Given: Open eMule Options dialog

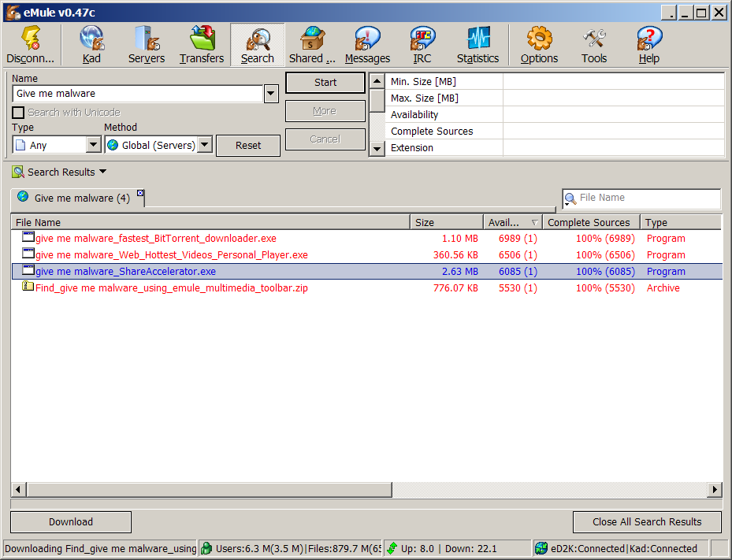Looking at the screenshot, I should [539, 45].
